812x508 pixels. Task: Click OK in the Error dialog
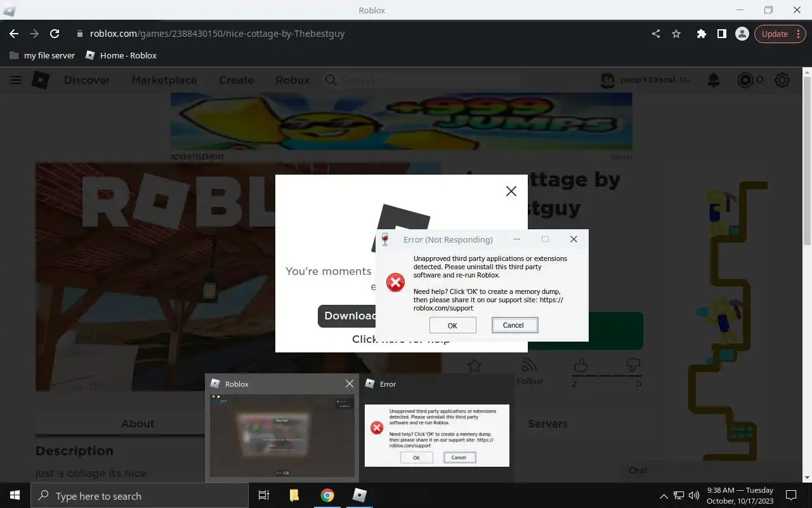452,325
